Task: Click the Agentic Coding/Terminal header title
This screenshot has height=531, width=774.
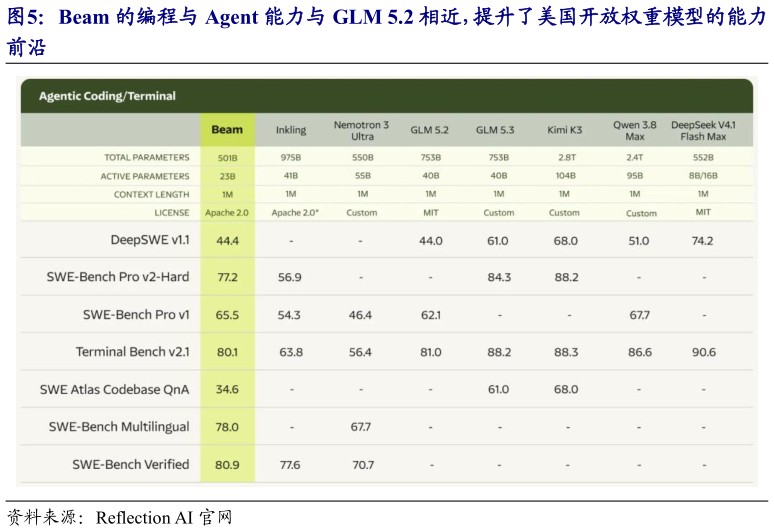Action: pos(107,96)
